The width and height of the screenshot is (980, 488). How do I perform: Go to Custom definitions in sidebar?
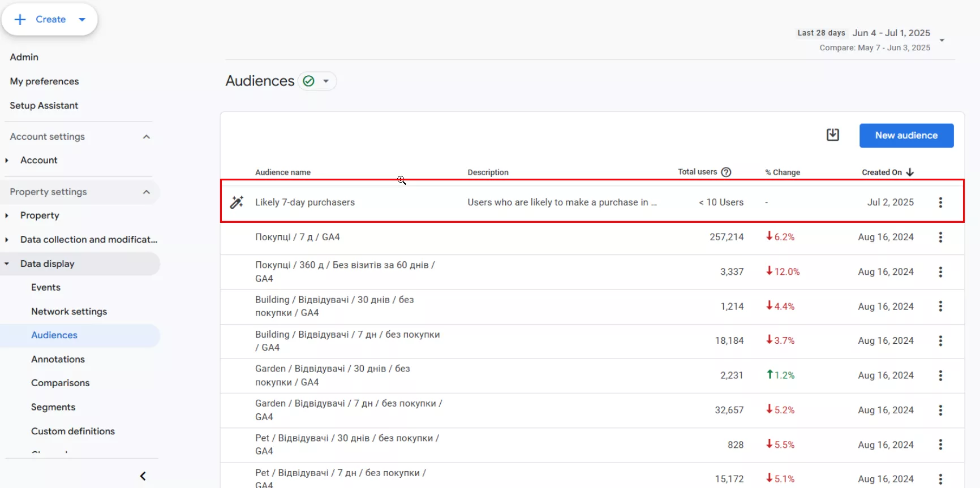point(73,431)
